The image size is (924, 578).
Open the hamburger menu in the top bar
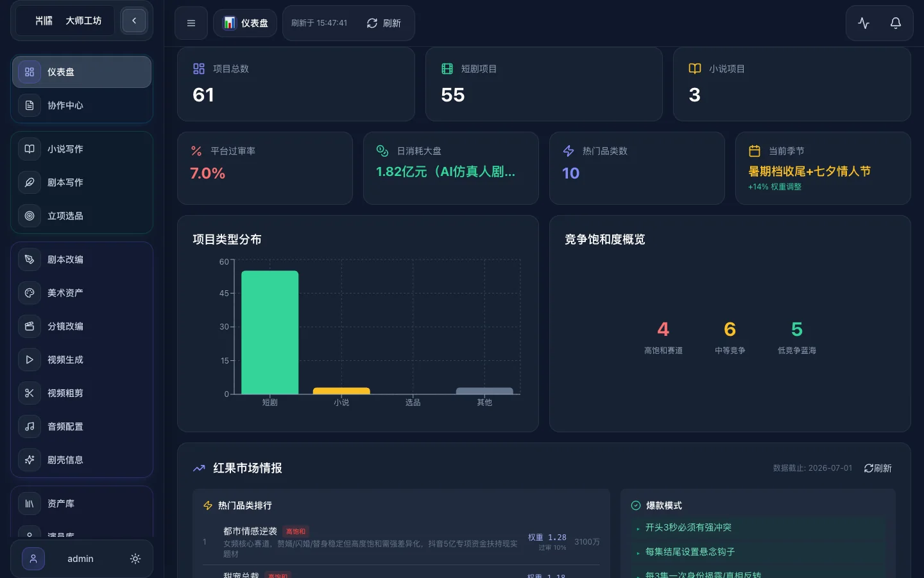(191, 23)
